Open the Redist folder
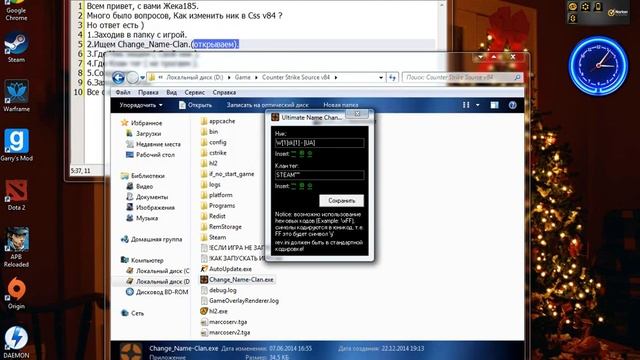 pyautogui.click(x=213, y=216)
